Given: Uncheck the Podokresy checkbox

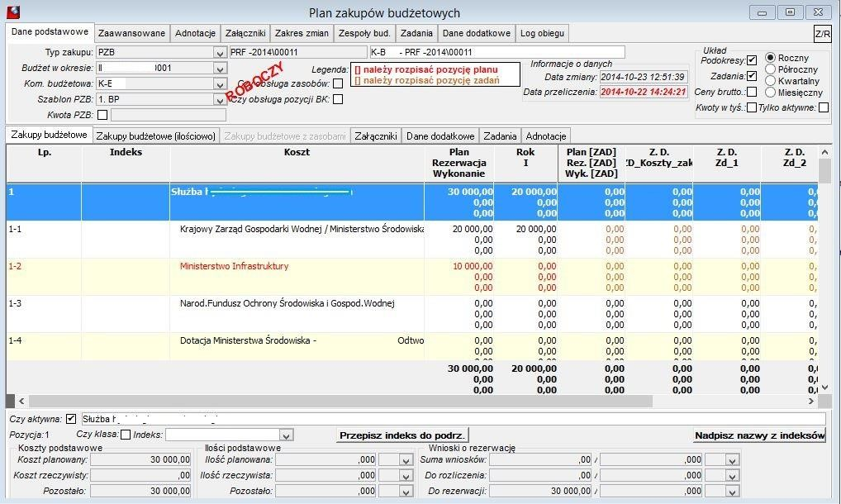Looking at the screenshot, I should (752, 60).
